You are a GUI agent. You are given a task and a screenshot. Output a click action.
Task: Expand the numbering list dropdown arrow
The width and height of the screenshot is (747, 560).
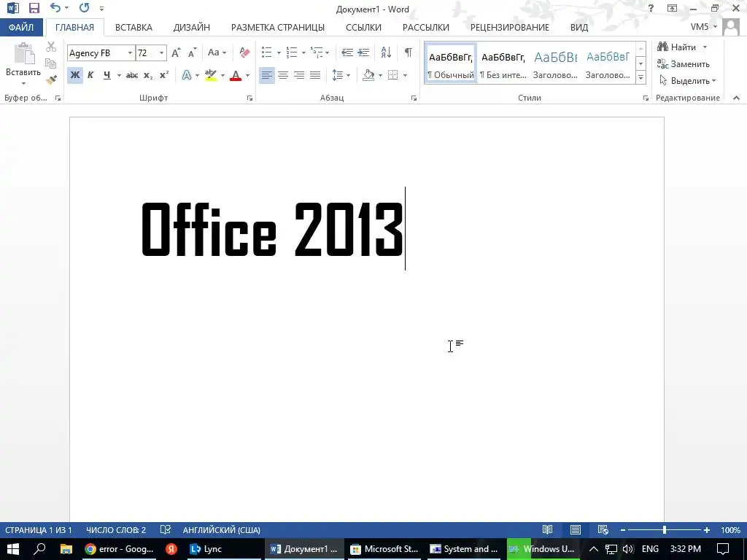pyautogui.click(x=303, y=52)
